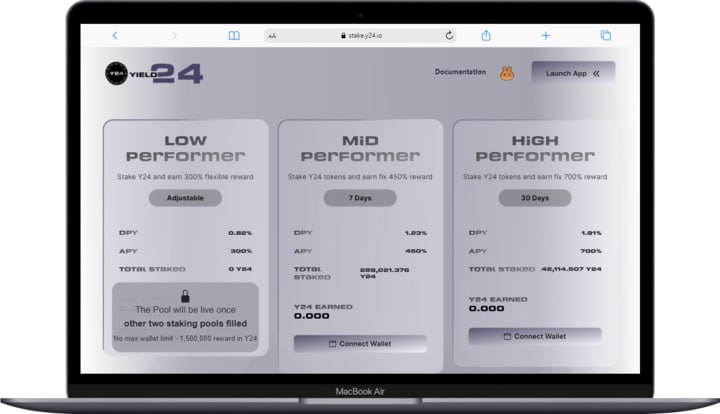The image size is (720, 414).
Task: Click the Low Performer DPY percentage value
Action: point(240,233)
